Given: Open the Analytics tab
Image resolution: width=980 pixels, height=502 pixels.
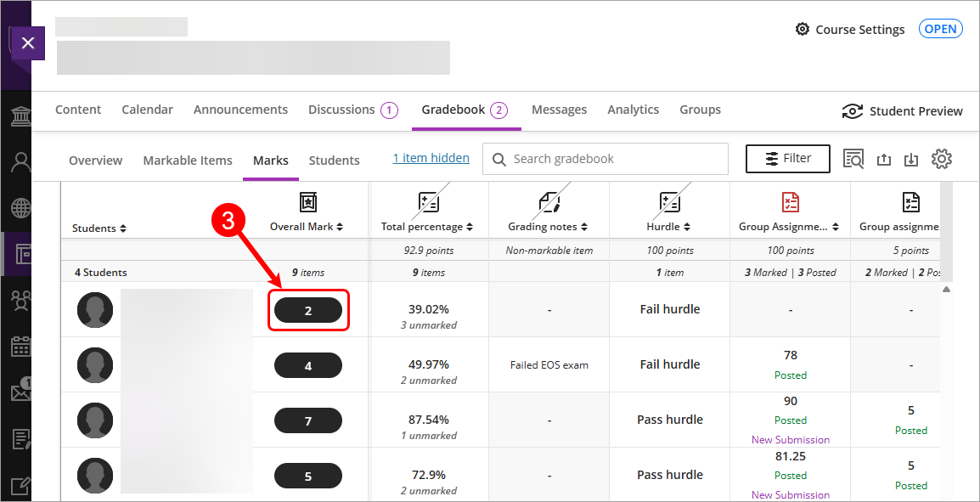Looking at the screenshot, I should [633, 110].
